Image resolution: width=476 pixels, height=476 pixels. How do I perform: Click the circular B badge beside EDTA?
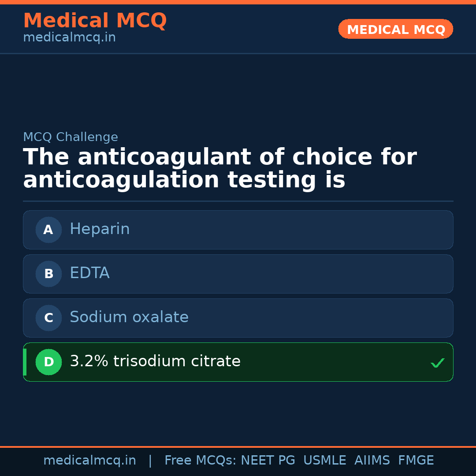(x=48, y=274)
